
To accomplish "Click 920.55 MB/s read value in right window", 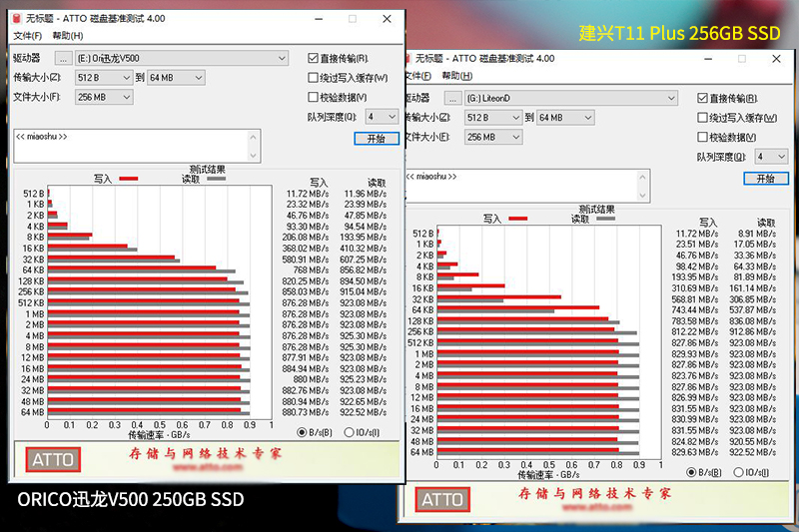I will (753, 441).
